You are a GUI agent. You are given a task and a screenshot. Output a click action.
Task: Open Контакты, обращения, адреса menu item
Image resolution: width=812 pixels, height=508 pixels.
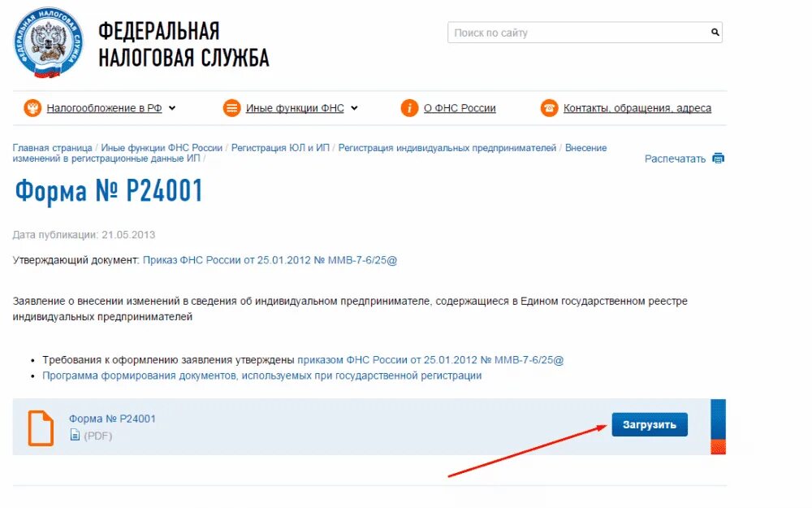pyautogui.click(x=637, y=108)
